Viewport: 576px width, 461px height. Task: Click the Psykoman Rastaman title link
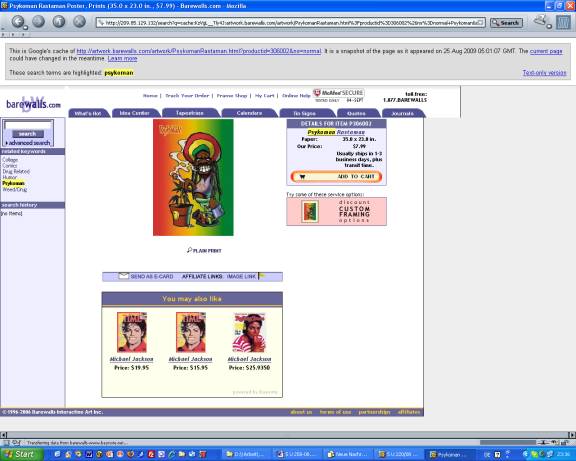336,132
